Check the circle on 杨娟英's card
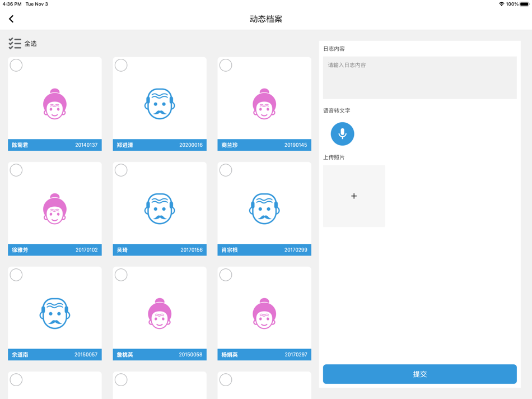Viewport: 532px width, 399px height. (226, 275)
